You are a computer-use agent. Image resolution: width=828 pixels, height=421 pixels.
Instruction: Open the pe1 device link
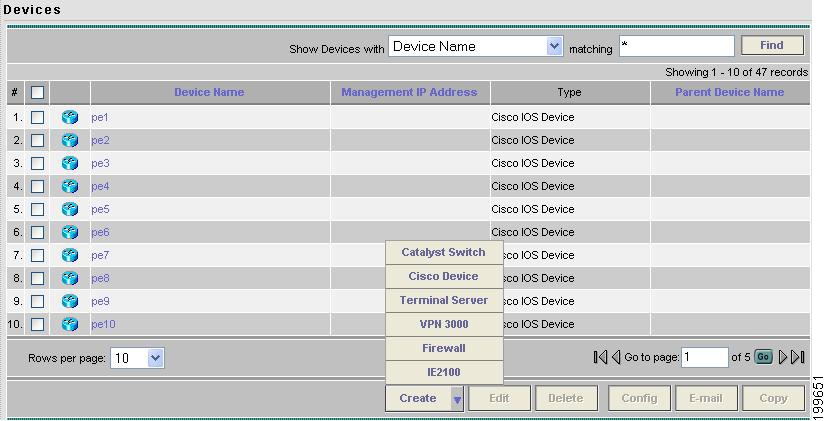(x=100, y=117)
